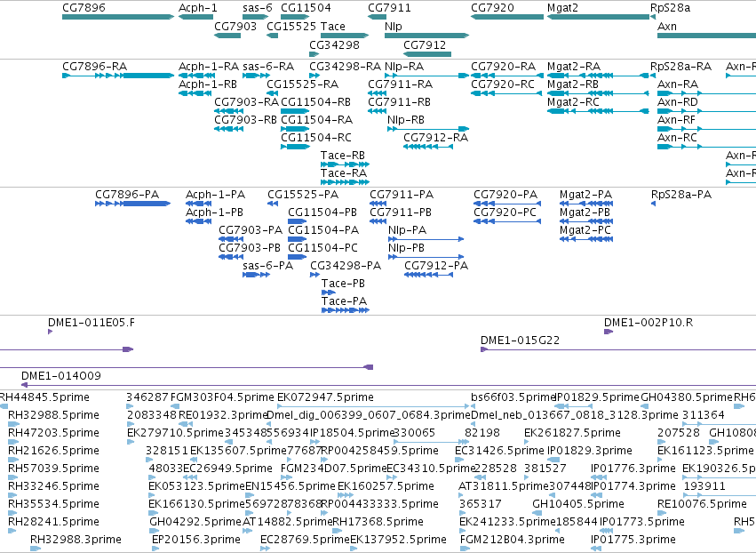Click the EK137952.5prime EST label
This screenshot has height=553, width=756.
click(x=398, y=540)
